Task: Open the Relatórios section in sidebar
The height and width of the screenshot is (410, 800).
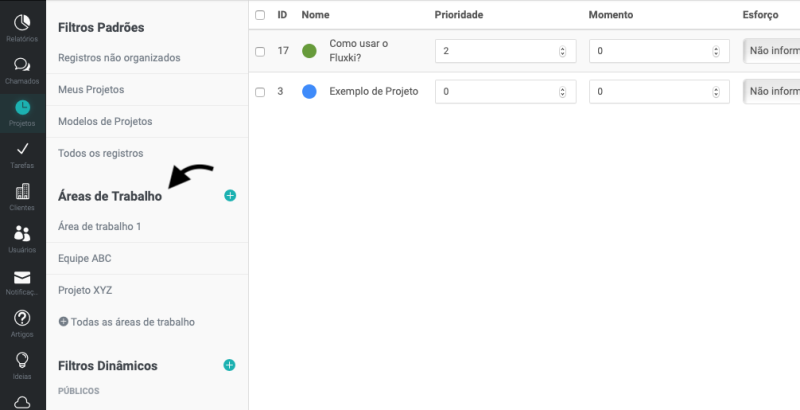Action: (22, 25)
